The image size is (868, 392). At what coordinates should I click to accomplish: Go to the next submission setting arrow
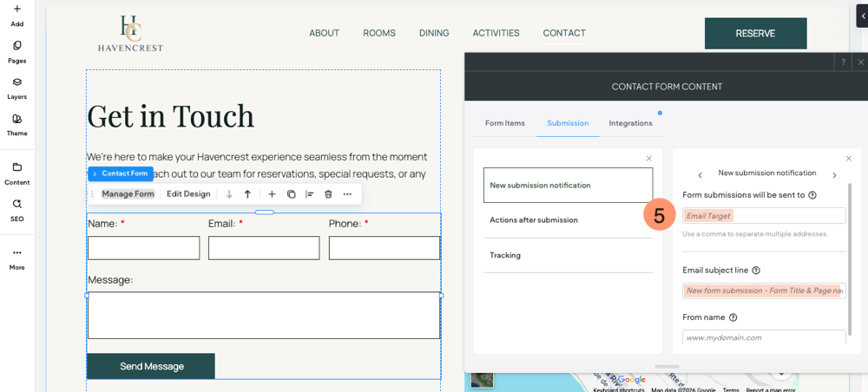click(834, 175)
